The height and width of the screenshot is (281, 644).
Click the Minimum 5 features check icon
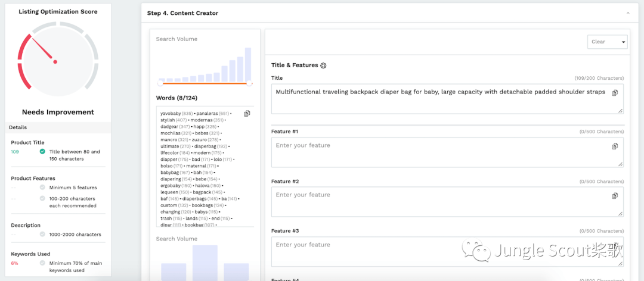[42, 188]
